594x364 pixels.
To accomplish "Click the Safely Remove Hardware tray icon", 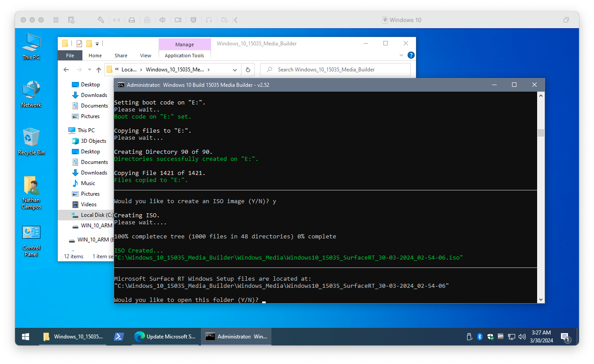I will pyautogui.click(x=470, y=337).
